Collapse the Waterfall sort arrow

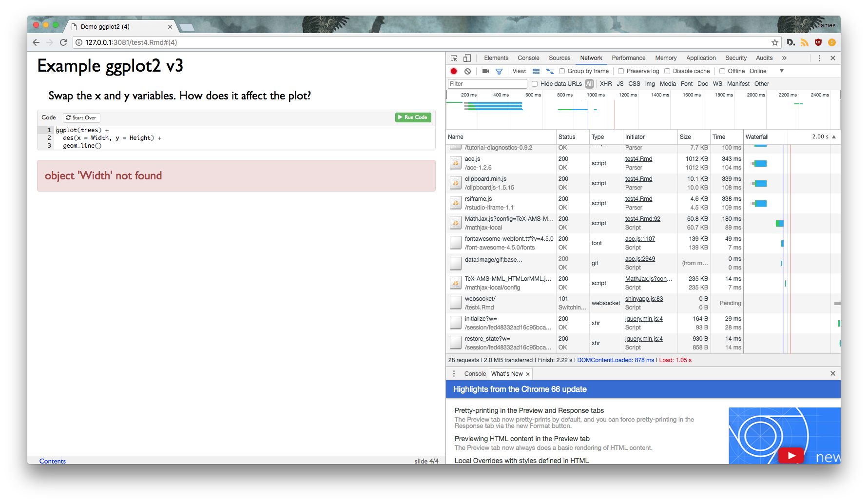833,137
